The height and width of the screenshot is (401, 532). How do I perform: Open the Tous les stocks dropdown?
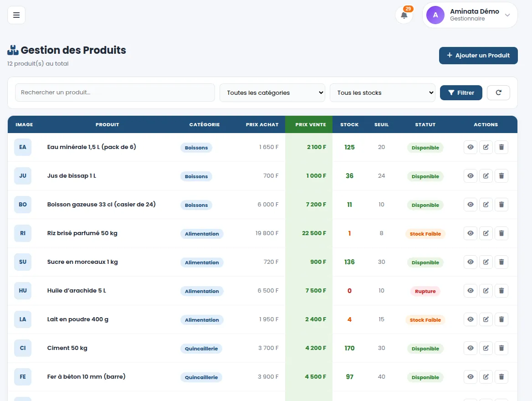click(x=383, y=93)
